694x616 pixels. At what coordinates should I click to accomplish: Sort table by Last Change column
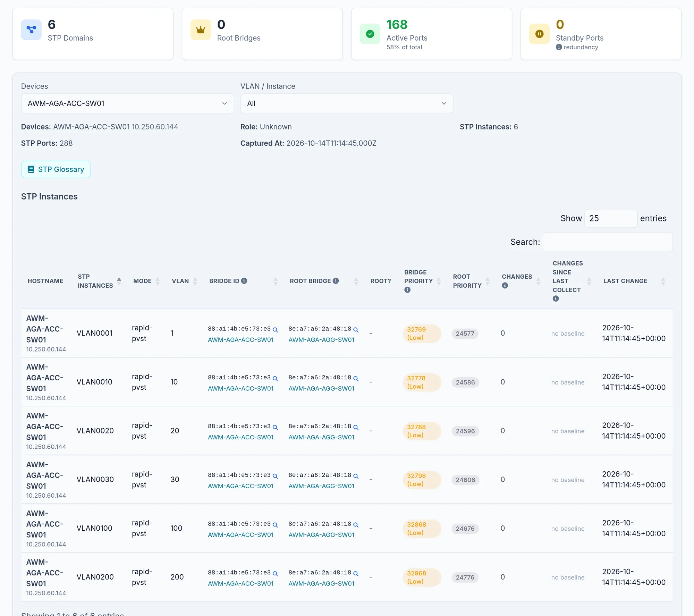[663, 281]
